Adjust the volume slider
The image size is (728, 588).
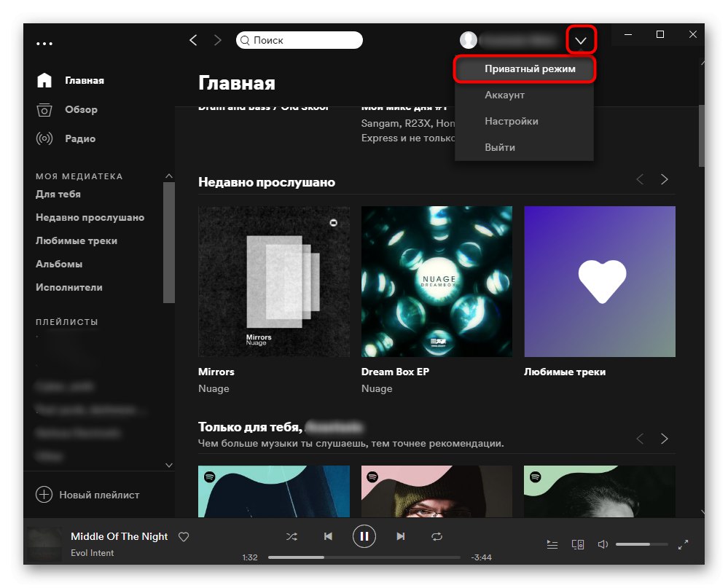click(641, 544)
